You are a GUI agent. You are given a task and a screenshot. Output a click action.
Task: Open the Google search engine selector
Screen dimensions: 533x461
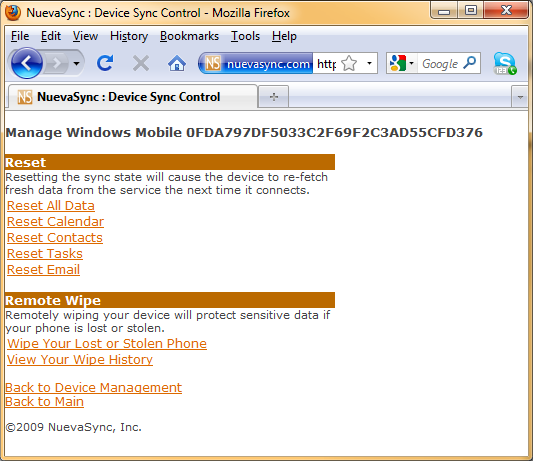pyautogui.click(x=401, y=63)
